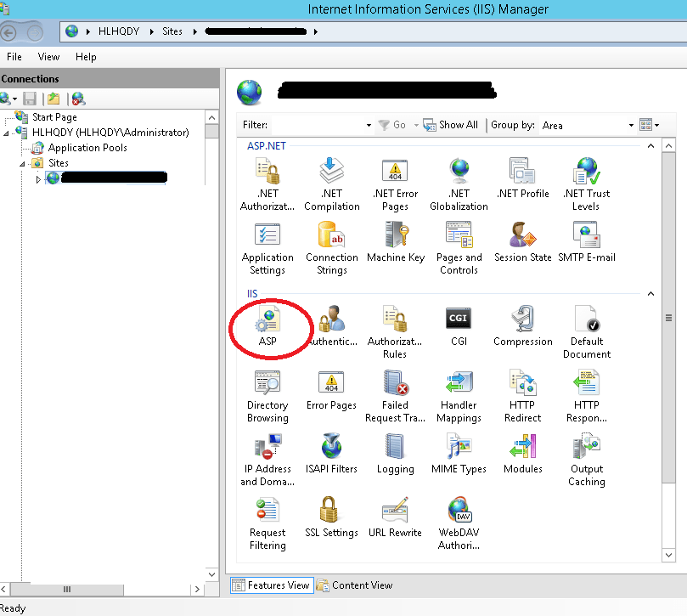Click the features list scrollbar down arrow
The height and width of the screenshot is (616, 687).
click(x=668, y=556)
